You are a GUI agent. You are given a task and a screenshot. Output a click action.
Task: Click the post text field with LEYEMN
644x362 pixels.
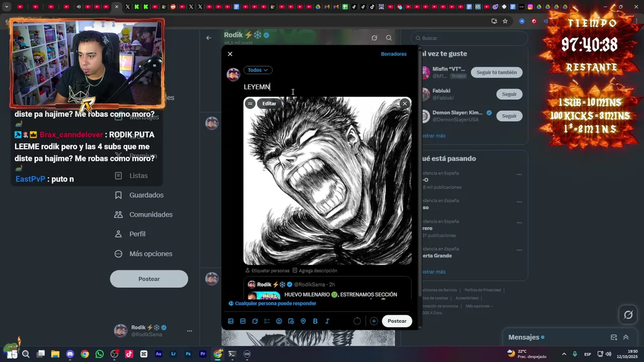coord(327,87)
